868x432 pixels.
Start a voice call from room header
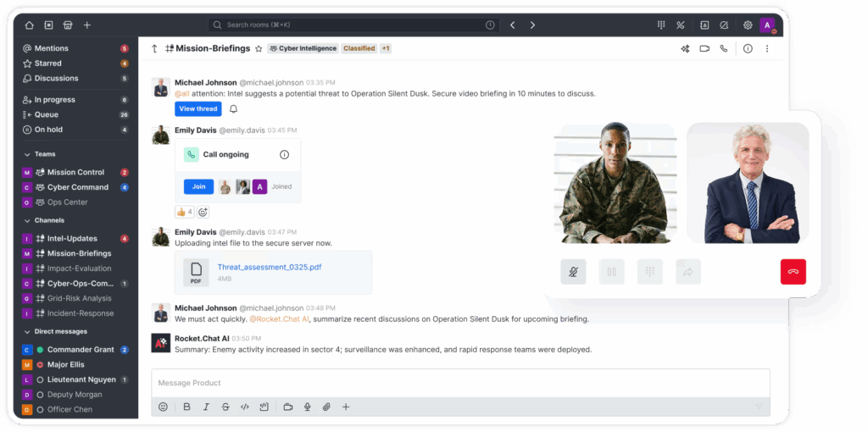[724, 48]
